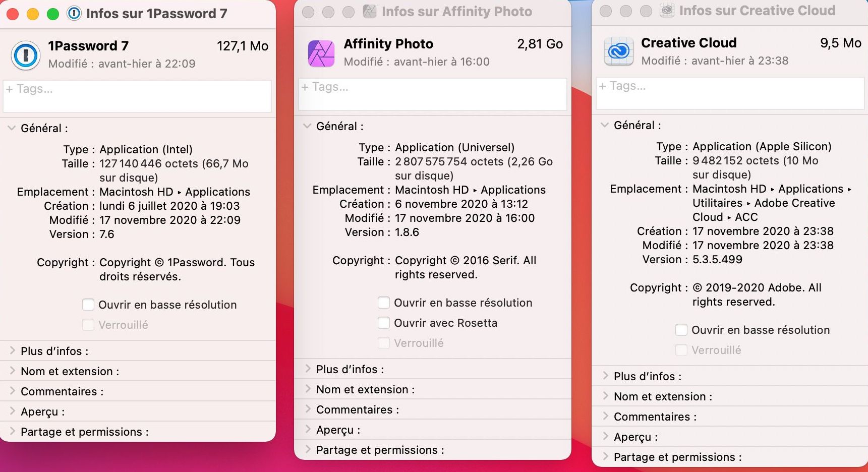Click the Affinity Photo title bar proxy icon
The width and height of the screenshot is (868, 472).
pyautogui.click(x=370, y=12)
